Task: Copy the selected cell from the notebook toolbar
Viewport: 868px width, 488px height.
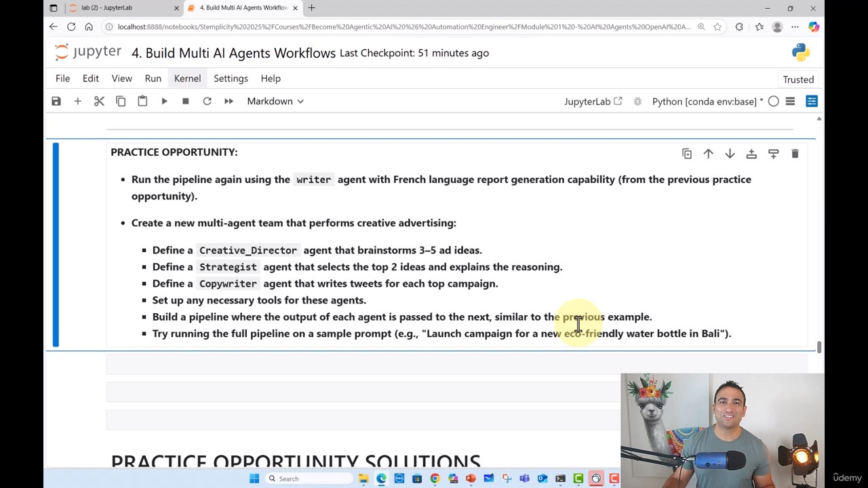Action: tap(121, 101)
